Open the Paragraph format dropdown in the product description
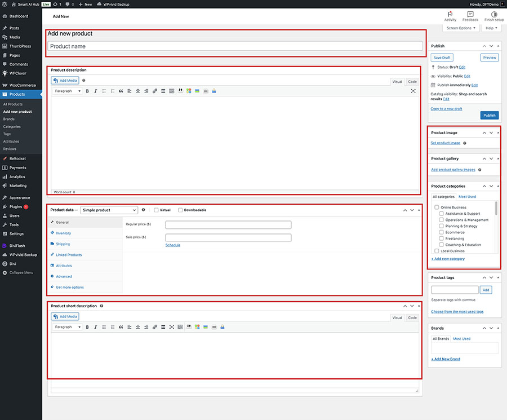This screenshot has height=420, width=507. click(68, 91)
